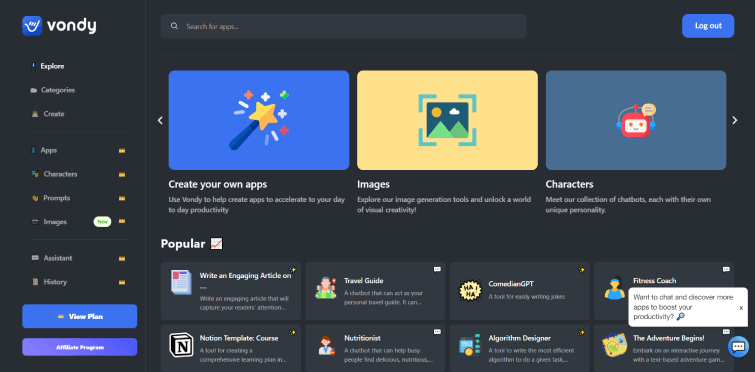
Task: Click the Assistant sidebar icon
Action: point(35,258)
